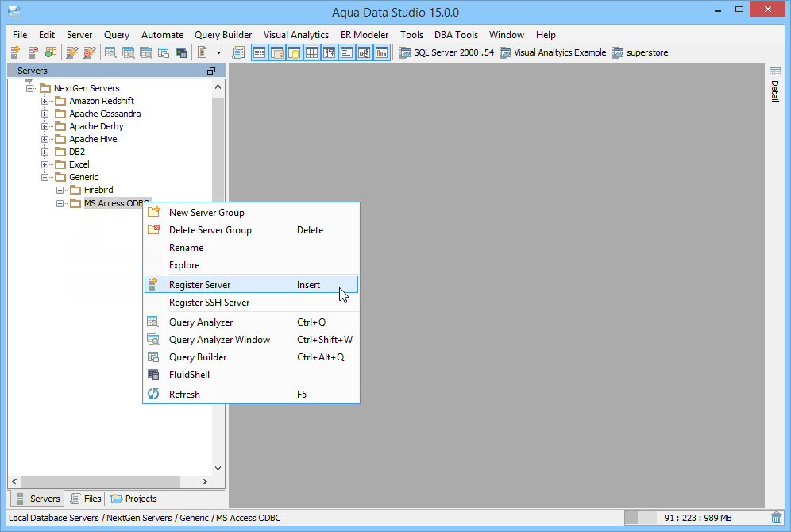Click the Unregister Server toolbar icon
Screen dimensions: 791x532
pos(33,52)
